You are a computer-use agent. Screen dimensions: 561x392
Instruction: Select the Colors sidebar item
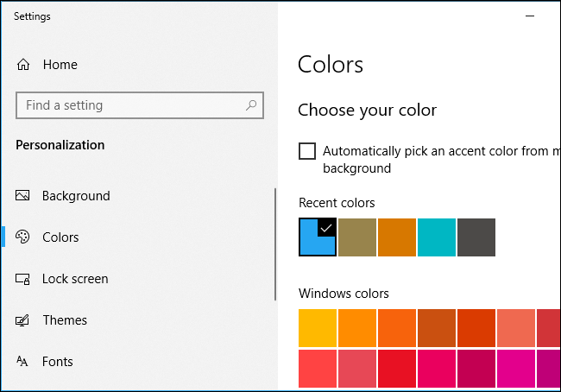coord(60,237)
